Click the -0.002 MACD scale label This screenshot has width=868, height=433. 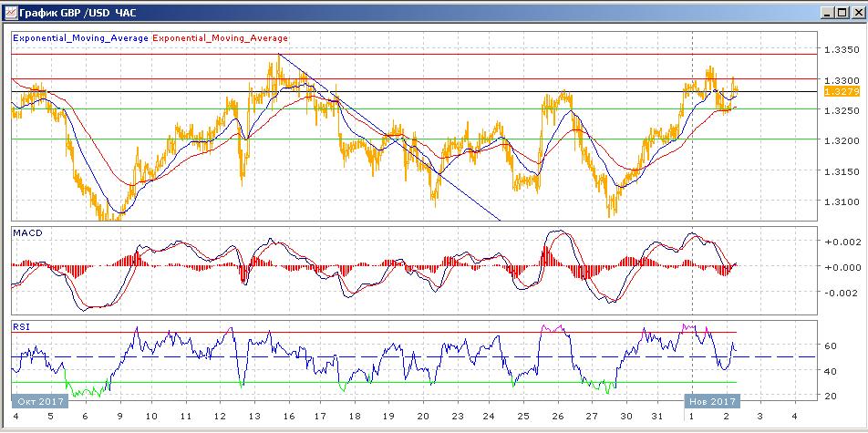pos(838,293)
